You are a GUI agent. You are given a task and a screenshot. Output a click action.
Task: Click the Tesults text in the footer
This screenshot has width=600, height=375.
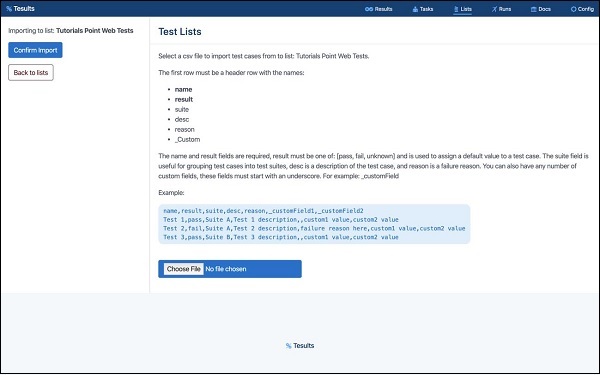304,346
